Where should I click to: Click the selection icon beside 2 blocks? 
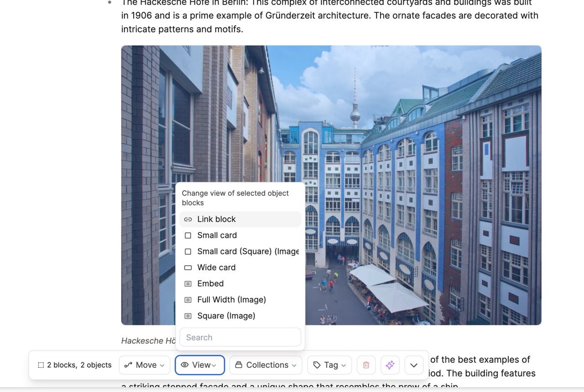pos(41,365)
